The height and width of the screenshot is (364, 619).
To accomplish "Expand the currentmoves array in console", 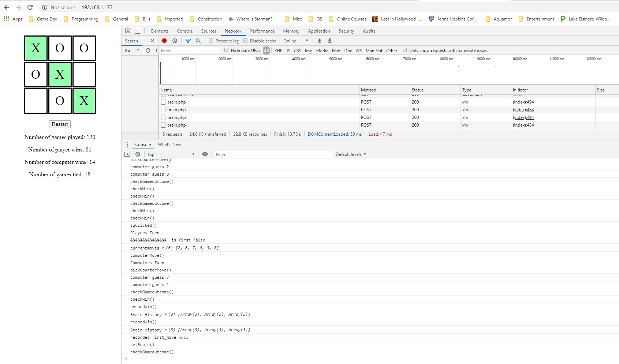I will tap(163, 248).
